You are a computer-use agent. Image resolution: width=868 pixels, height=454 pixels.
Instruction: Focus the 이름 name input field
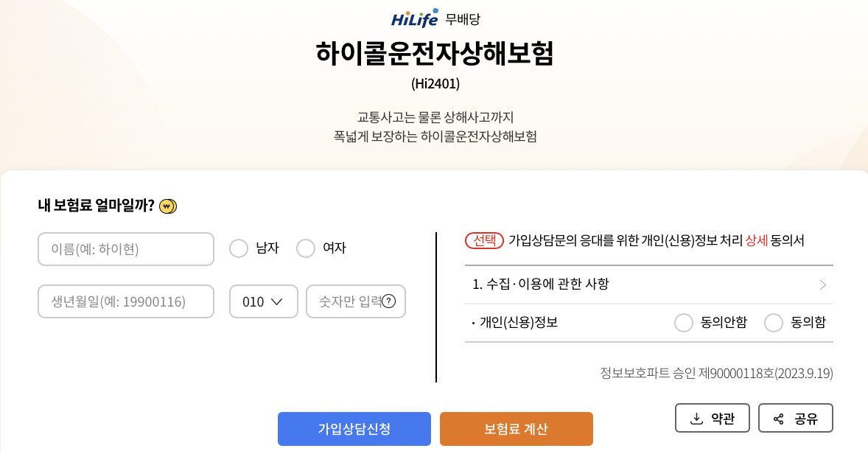126,249
